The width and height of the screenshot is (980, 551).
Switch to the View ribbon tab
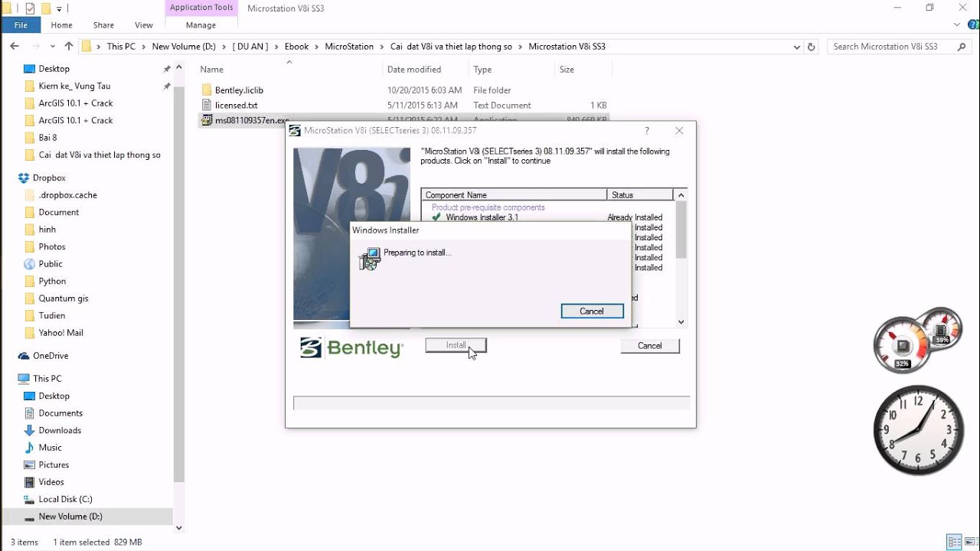click(x=144, y=25)
